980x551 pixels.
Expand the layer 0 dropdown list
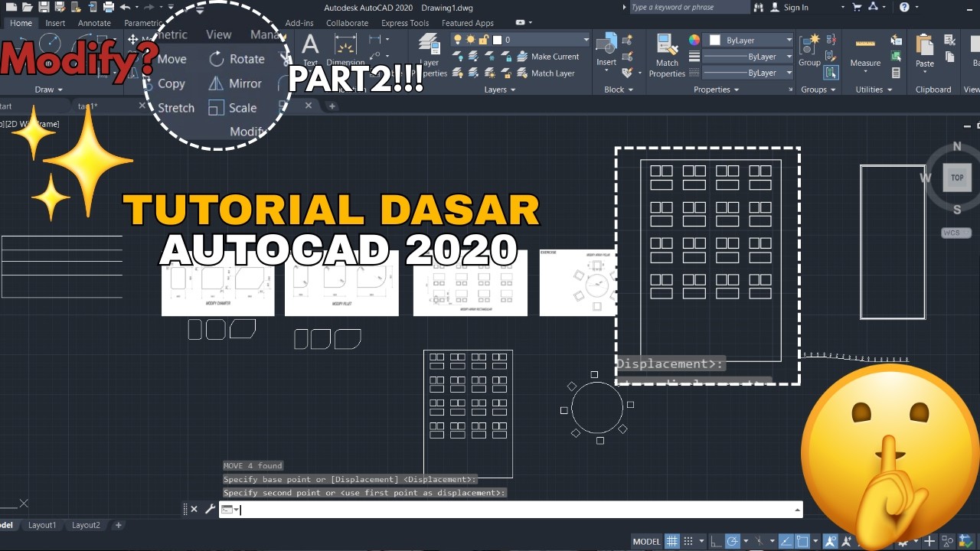click(586, 40)
